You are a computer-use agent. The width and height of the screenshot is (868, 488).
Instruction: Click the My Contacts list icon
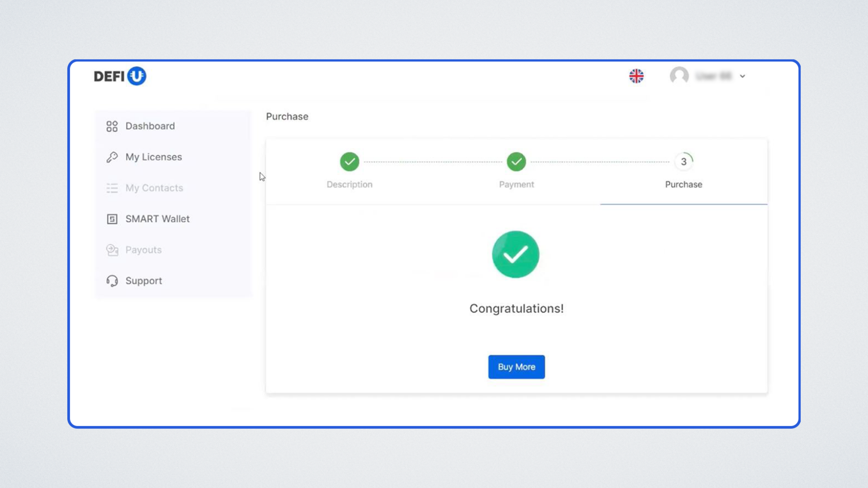112,188
